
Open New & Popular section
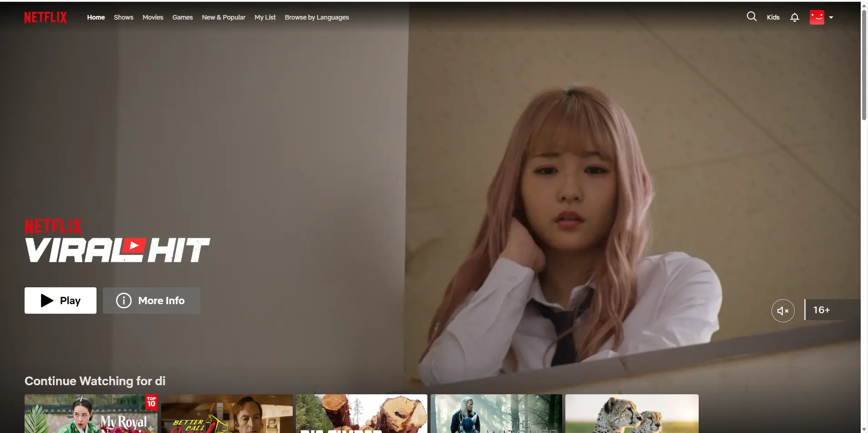[223, 17]
